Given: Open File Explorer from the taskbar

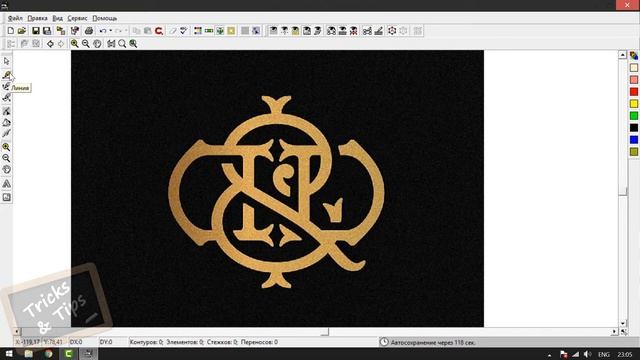Looking at the screenshot, I should coord(28,354).
